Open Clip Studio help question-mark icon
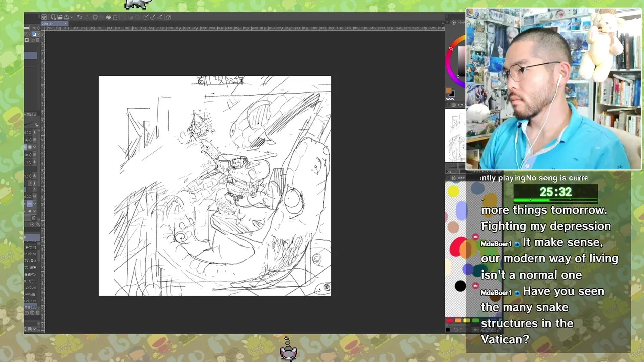Viewport: 644px width, 362px height. (168, 17)
